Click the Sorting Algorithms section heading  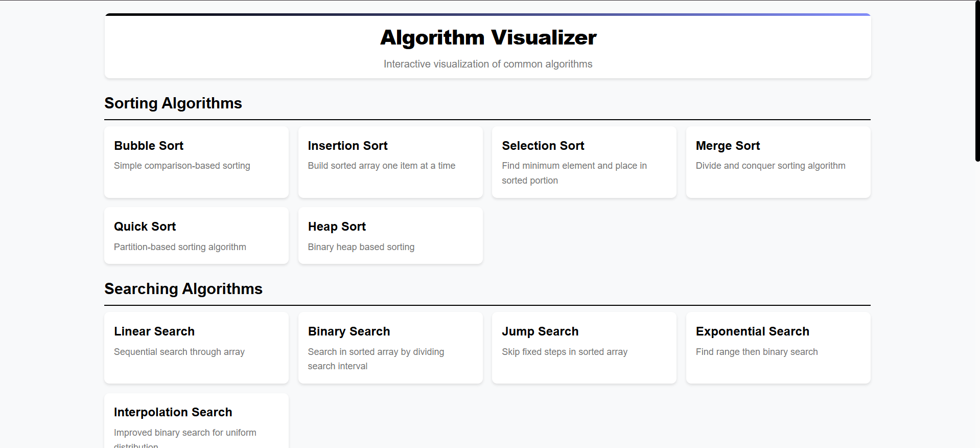pos(173,103)
